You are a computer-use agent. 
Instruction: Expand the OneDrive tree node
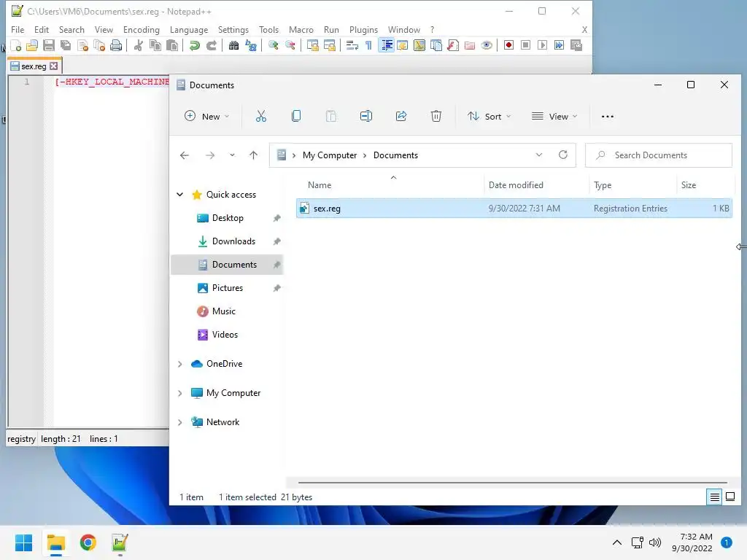click(x=180, y=364)
